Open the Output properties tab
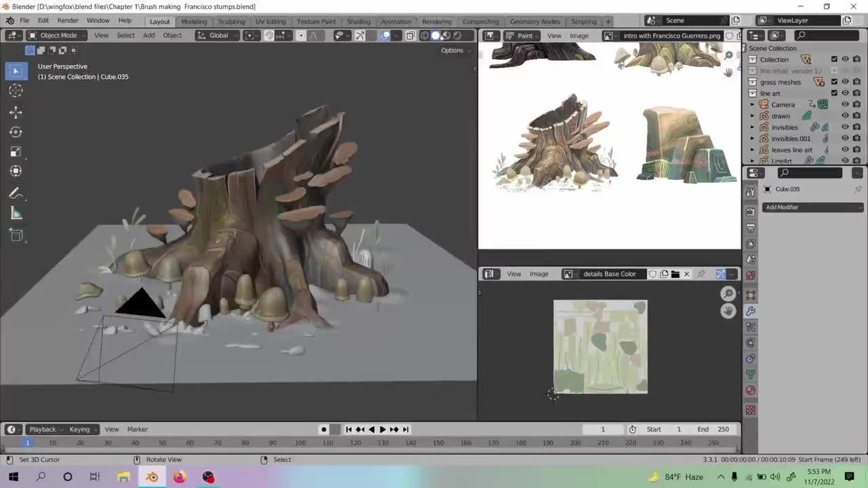868x488 pixels. (x=751, y=228)
